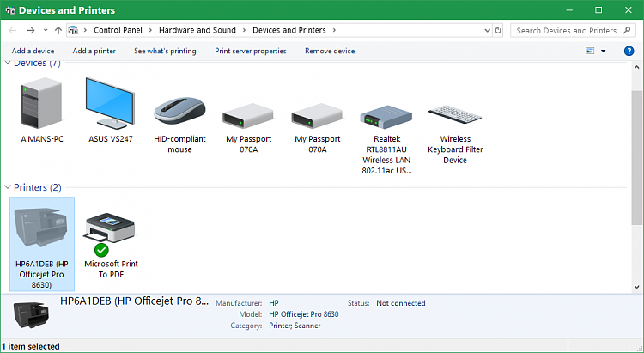
Task: Open Print server properties
Action: [250, 52]
